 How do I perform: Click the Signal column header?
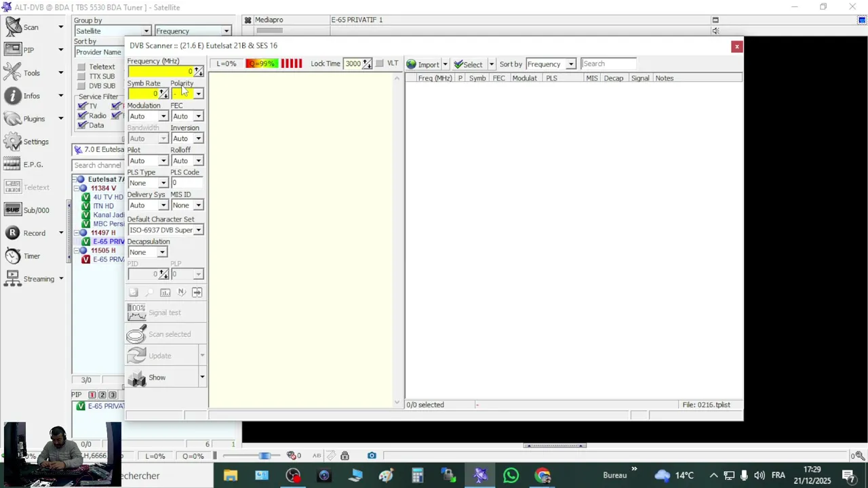pyautogui.click(x=640, y=79)
